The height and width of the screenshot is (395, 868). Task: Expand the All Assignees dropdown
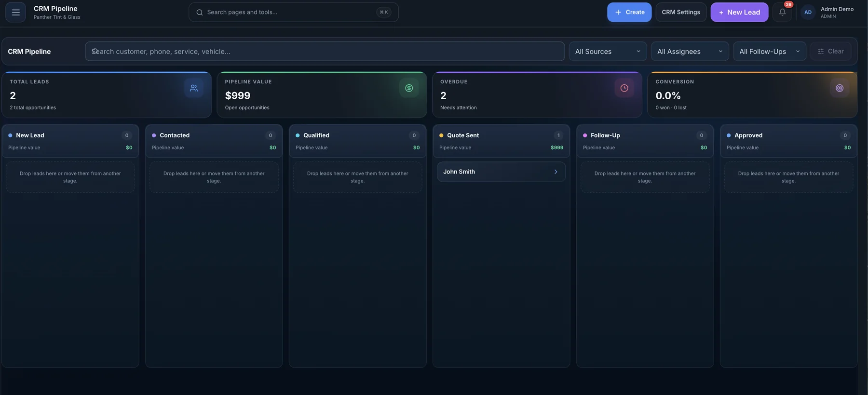coord(690,52)
